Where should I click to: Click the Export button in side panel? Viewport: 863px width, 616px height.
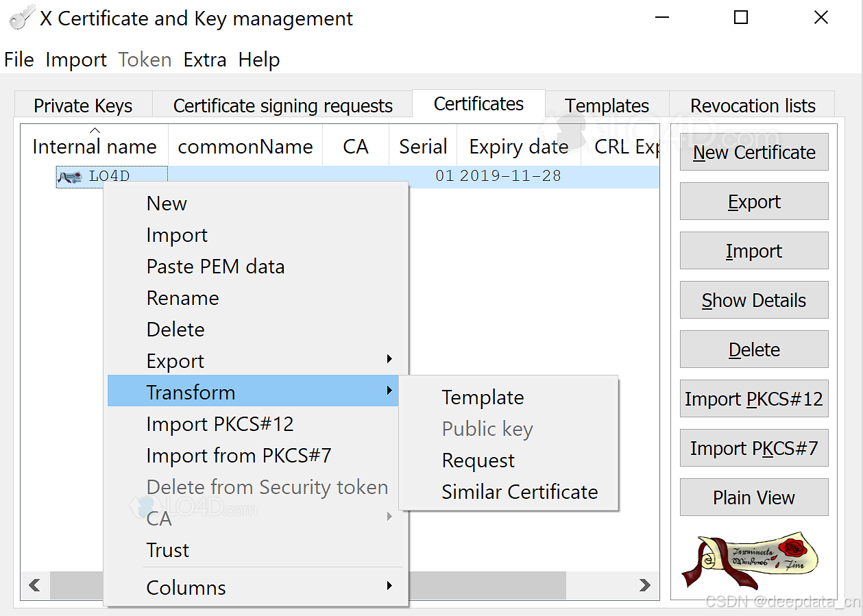754,201
